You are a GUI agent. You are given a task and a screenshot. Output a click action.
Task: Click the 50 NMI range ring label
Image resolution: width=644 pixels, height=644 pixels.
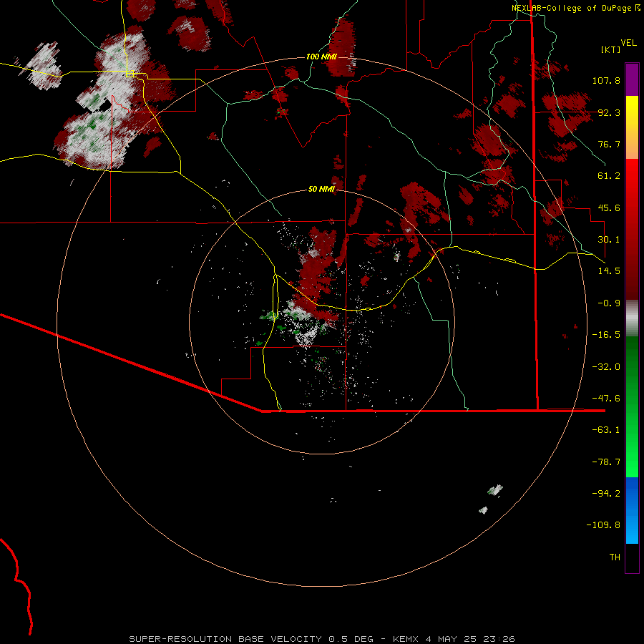pos(321,189)
